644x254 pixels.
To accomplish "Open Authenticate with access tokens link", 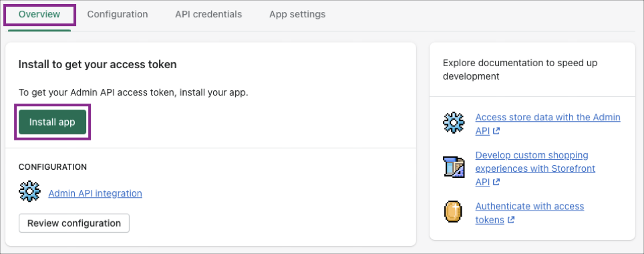I will [x=530, y=213].
